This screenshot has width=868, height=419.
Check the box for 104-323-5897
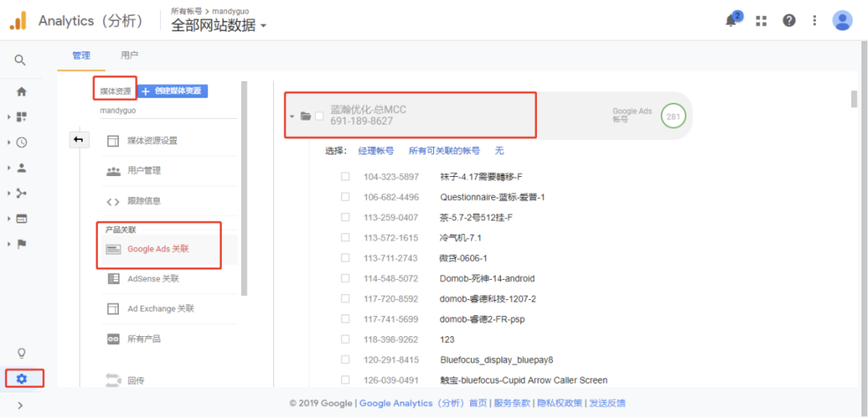346,176
